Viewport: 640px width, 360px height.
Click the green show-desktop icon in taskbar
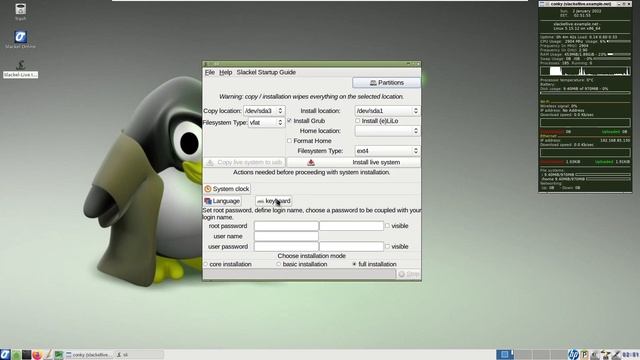(x=58, y=355)
